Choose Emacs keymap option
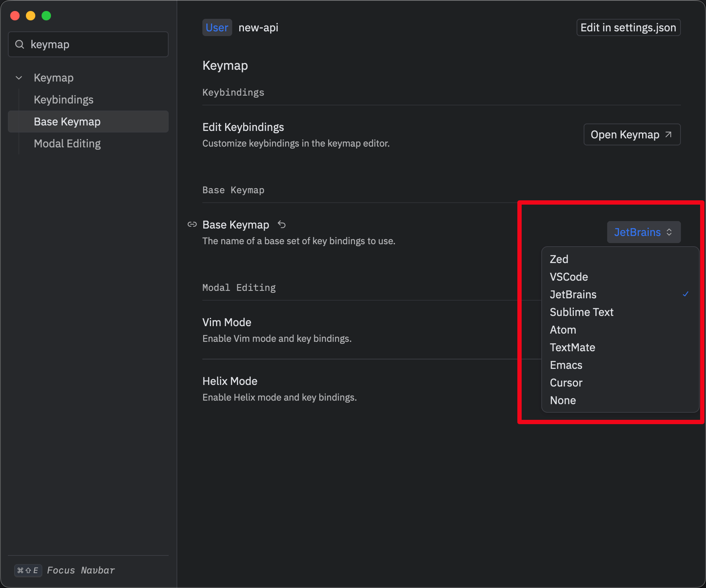The height and width of the screenshot is (588, 706). coord(620,365)
